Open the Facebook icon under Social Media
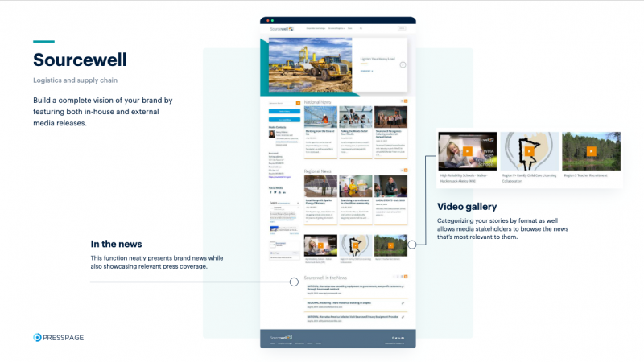The width and height of the screenshot is (644, 362). pyautogui.click(x=270, y=192)
